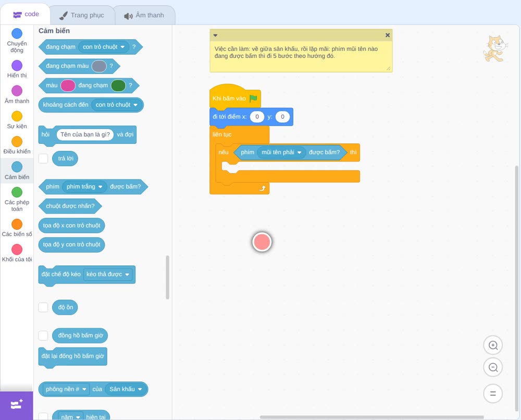The image size is (521, 420).
Task: Enable the 'độ ồn' stage monitor checkbox
Action: click(43, 307)
